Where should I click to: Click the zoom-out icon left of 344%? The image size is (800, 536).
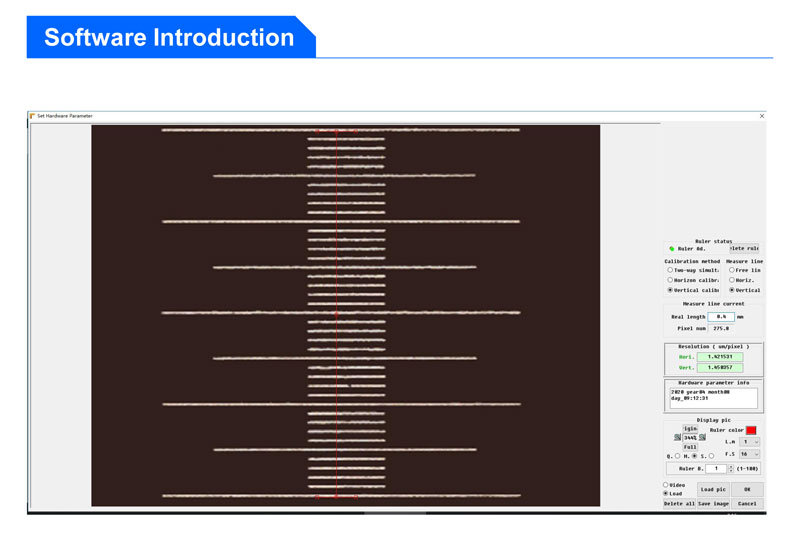[x=677, y=438]
